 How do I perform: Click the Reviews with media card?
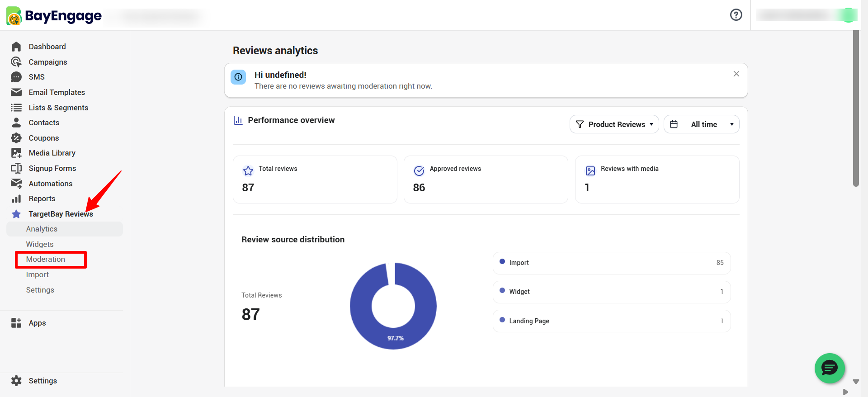pyautogui.click(x=657, y=180)
